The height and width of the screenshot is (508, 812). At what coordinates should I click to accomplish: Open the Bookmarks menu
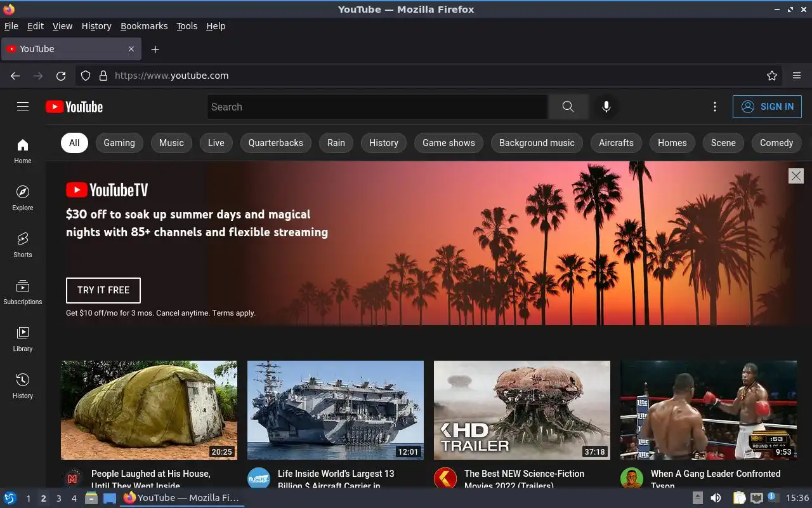tap(144, 26)
